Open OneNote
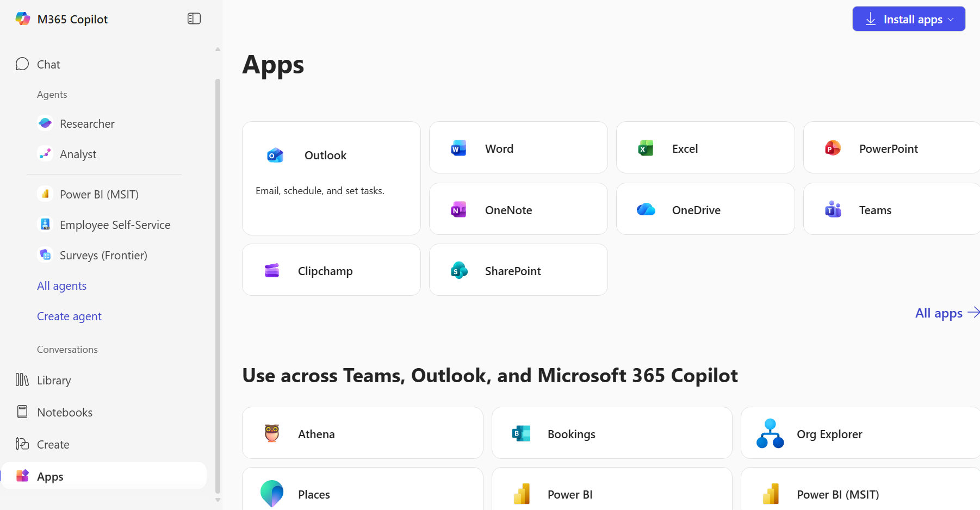 coord(518,209)
